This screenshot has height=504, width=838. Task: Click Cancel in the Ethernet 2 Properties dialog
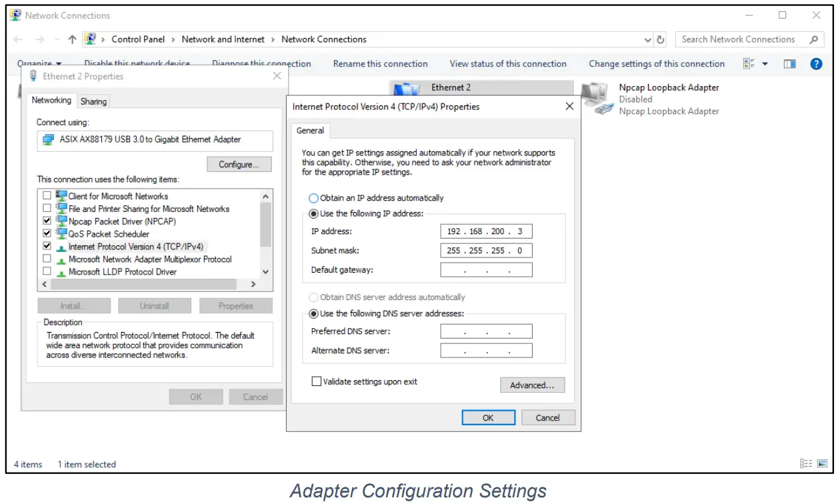(255, 397)
